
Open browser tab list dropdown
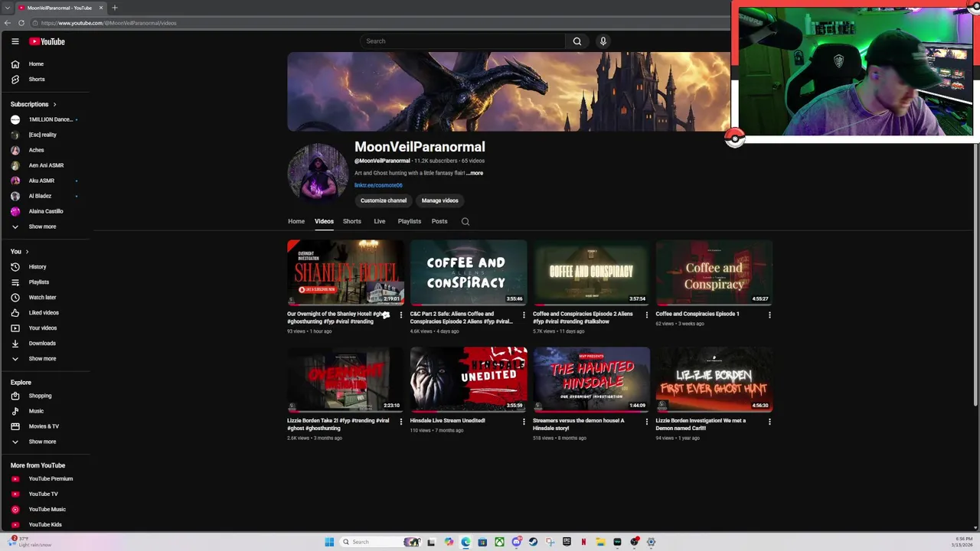[7, 8]
